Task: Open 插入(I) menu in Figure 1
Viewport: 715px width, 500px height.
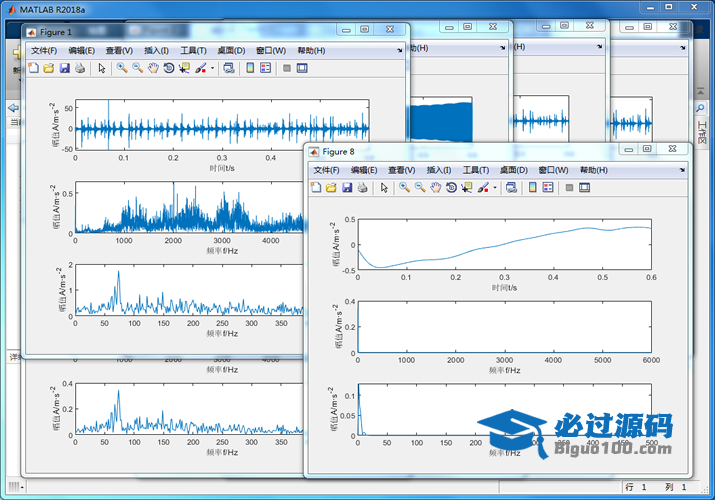Action: 156,51
